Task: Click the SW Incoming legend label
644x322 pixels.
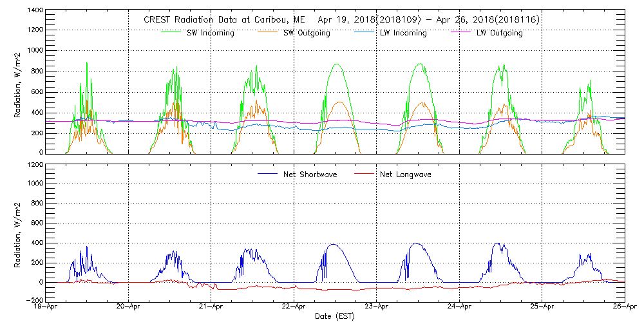Action: (x=211, y=33)
